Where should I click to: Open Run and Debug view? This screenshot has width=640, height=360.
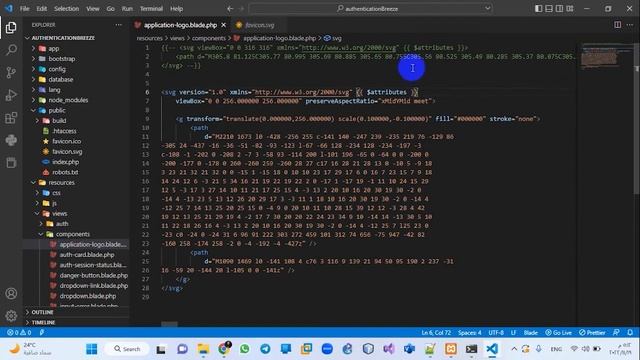tap(11, 95)
